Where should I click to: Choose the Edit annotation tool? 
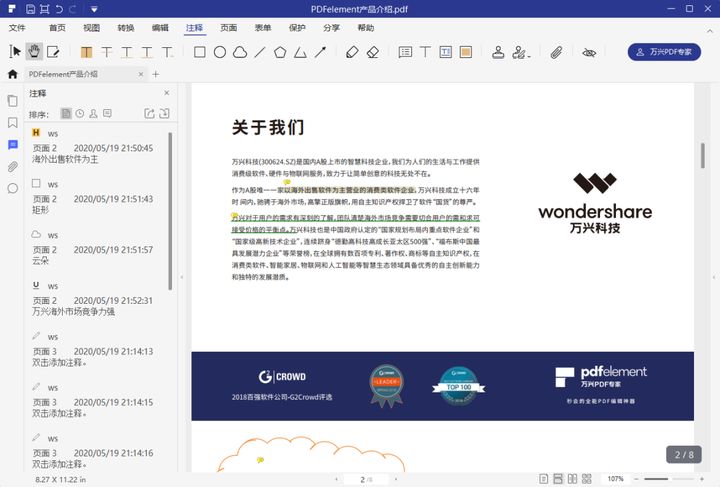click(53, 52)
